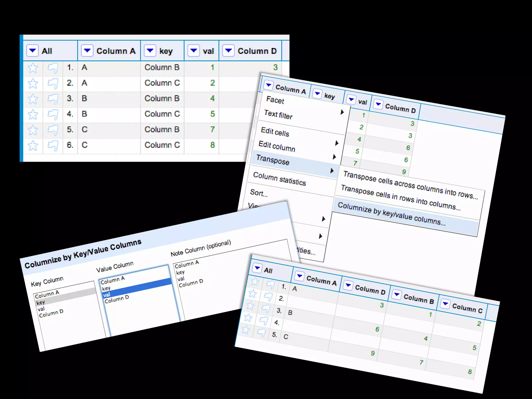Toggle the star on row 6
Screen dimensions: 532x399
point(33,145)
